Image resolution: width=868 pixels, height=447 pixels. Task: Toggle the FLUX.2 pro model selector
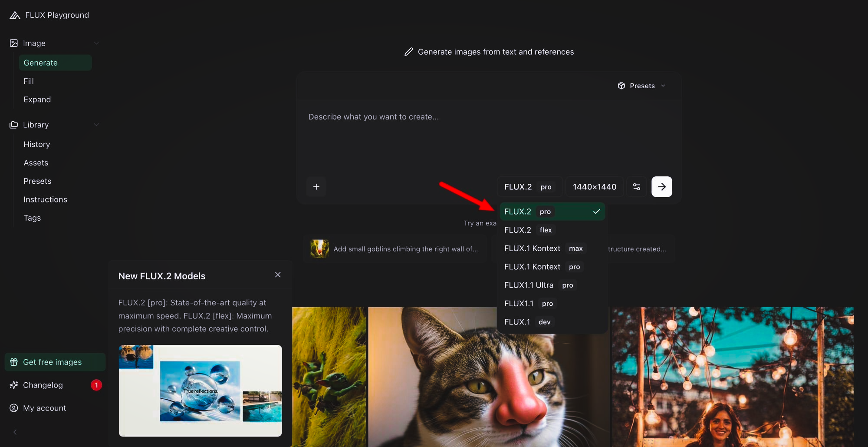pyautogui.click(x=529, y=187)
